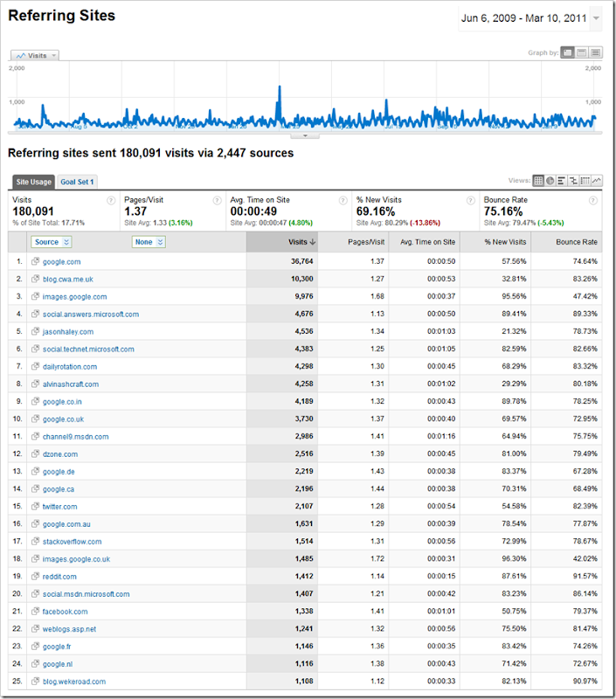Select the bar performance view icon
Screen dimensions: 616x699
pos(562,181)
